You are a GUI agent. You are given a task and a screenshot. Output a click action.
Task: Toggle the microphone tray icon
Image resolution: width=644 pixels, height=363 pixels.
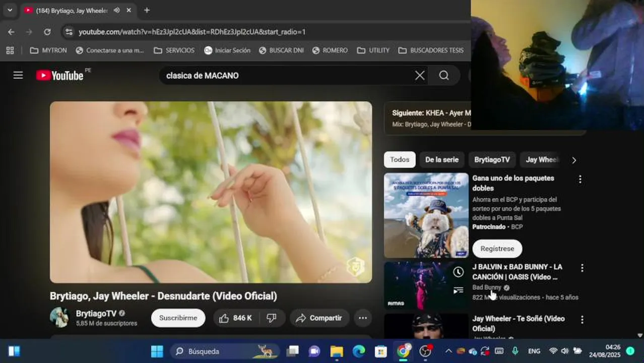tap(515, 351)
